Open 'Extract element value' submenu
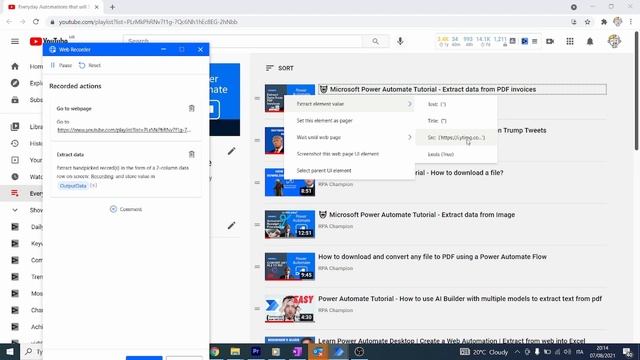This screenshot has height=360, width=640. click(350, 104)
